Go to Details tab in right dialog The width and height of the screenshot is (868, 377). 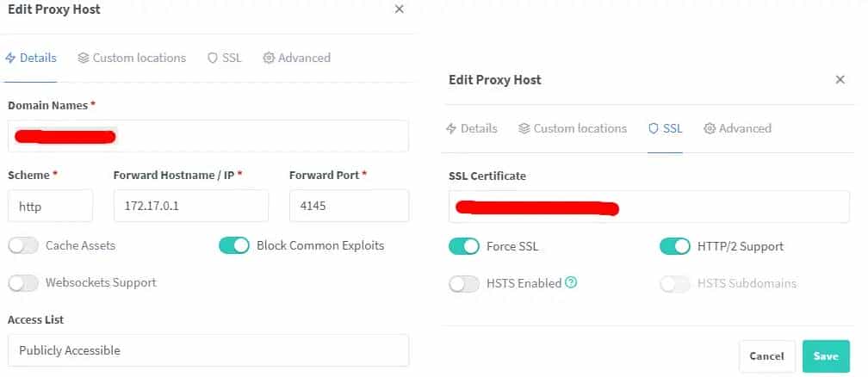click(471, 128)
